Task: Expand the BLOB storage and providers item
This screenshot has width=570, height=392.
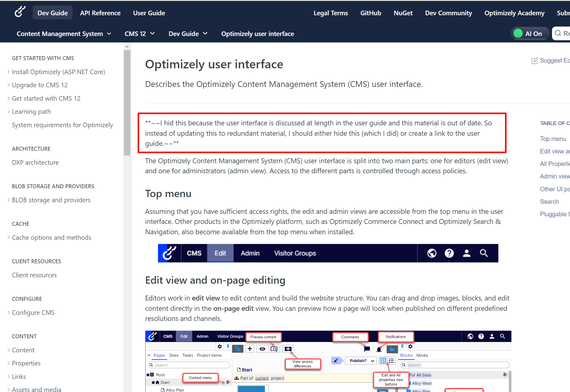Action: (x=9, y=200)
